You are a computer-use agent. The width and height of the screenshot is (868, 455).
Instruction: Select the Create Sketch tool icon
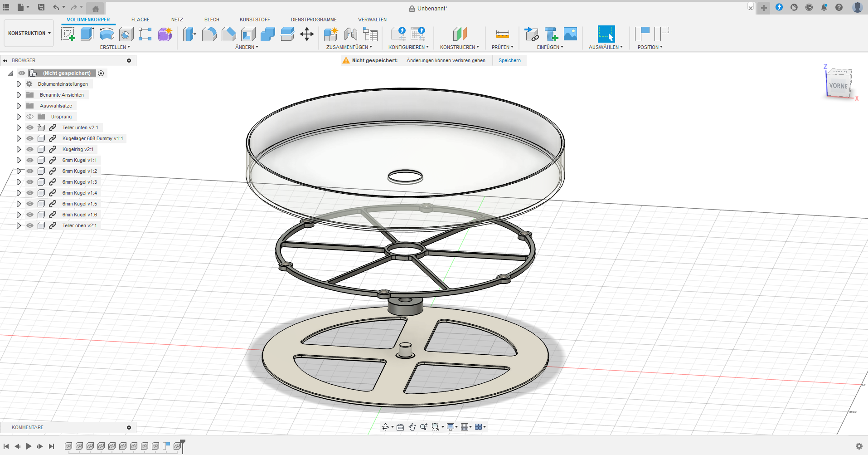[68, 34]
